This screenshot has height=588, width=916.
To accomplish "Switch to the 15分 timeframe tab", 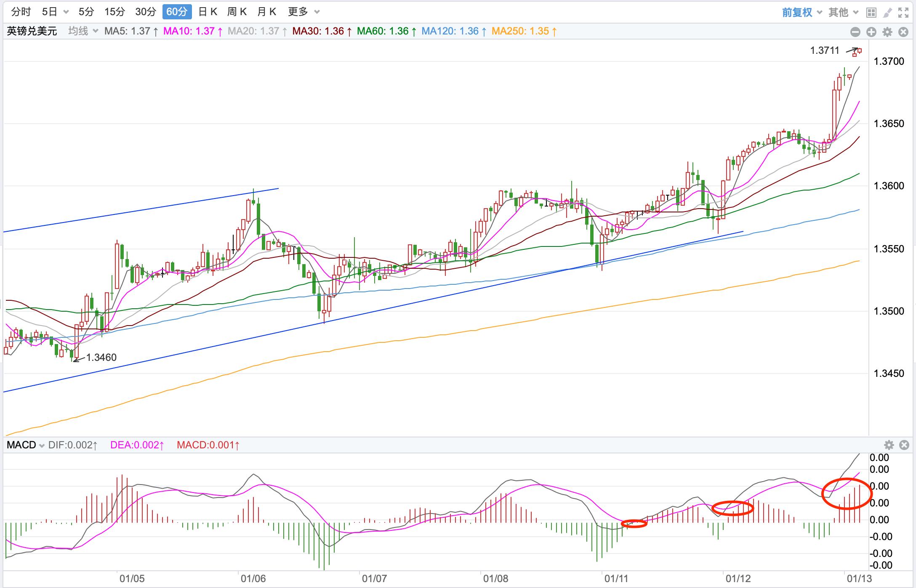I will click(x=114, y=12).
